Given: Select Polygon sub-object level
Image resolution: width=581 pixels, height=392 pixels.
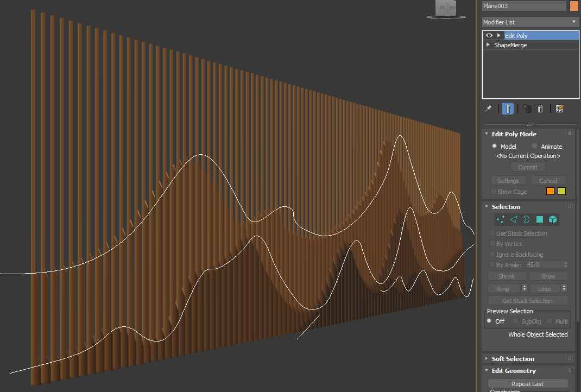Looking at the screenshot, I should pos(540,220).
